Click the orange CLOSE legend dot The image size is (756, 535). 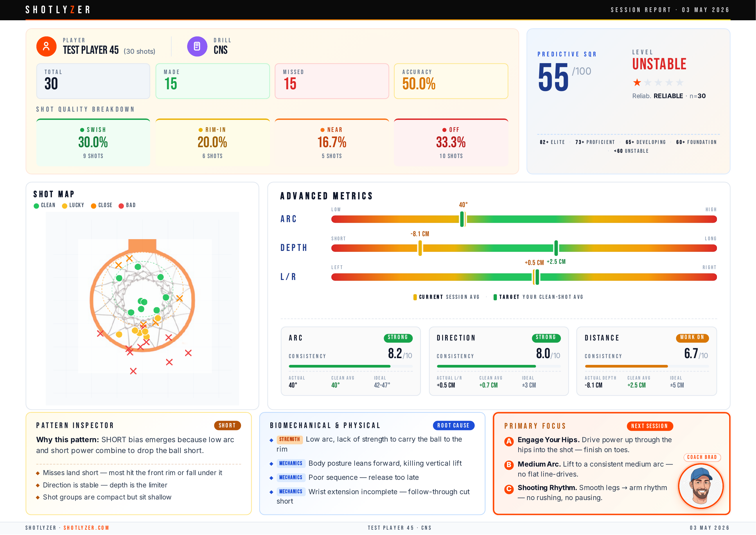point(93,206)
